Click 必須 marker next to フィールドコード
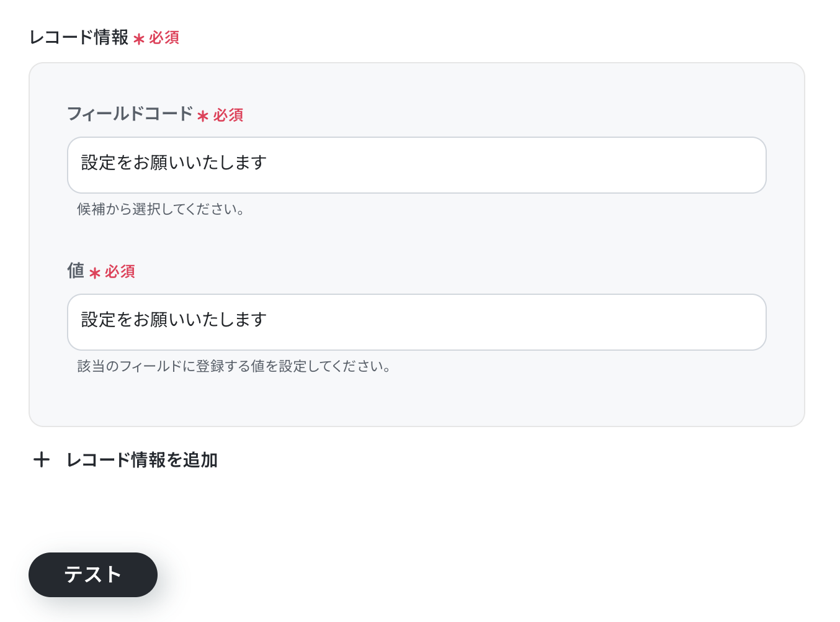 228,115
